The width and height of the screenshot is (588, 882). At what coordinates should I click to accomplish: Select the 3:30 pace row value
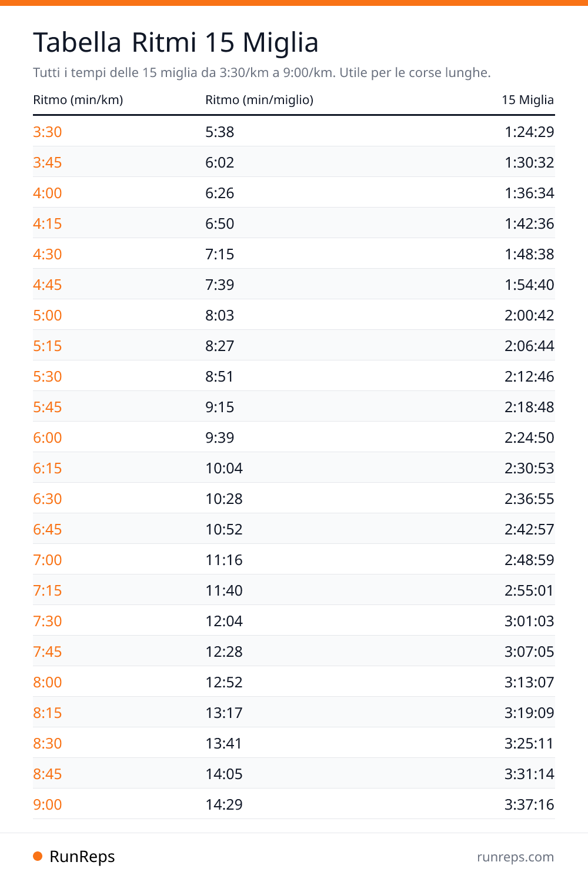(48, 132)
